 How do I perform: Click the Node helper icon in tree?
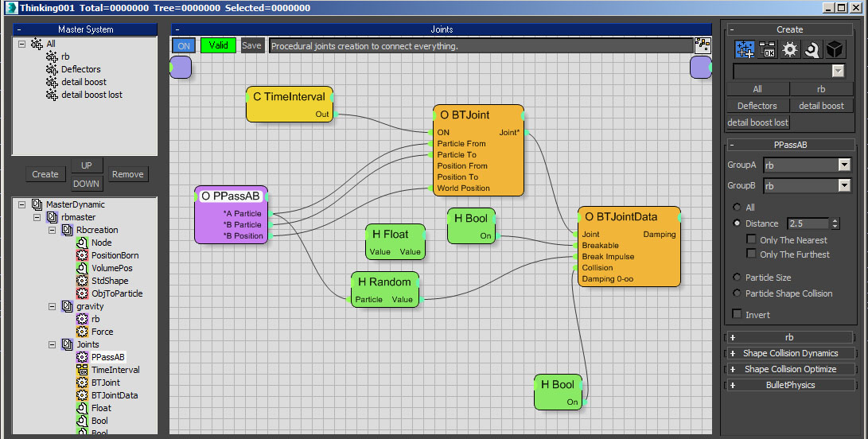click(82, 243)
